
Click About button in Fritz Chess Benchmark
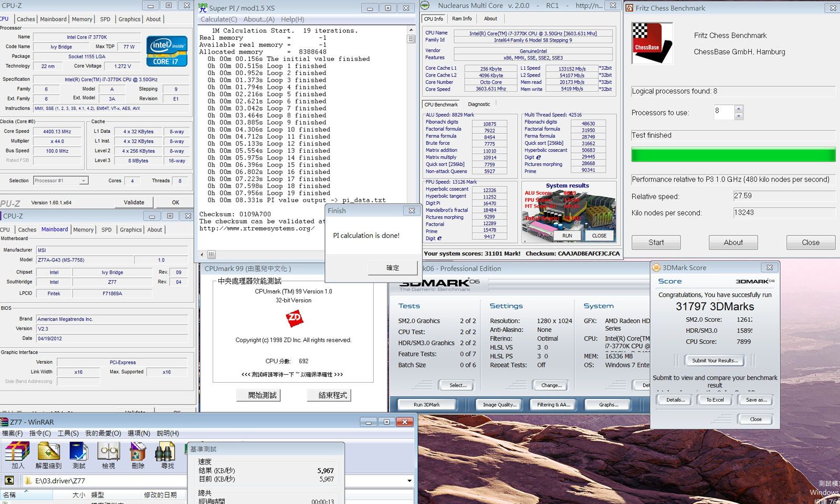coord(733,243)
